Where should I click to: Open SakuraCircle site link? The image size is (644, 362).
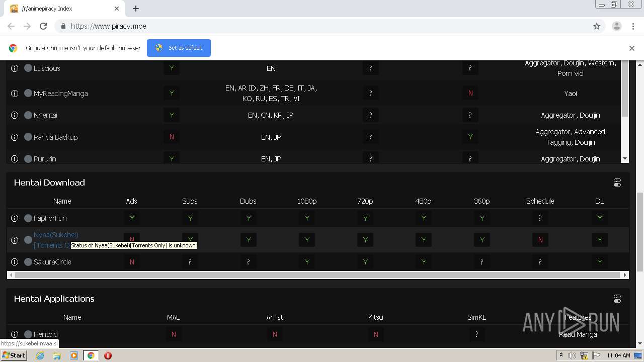[x=52, y=262]
